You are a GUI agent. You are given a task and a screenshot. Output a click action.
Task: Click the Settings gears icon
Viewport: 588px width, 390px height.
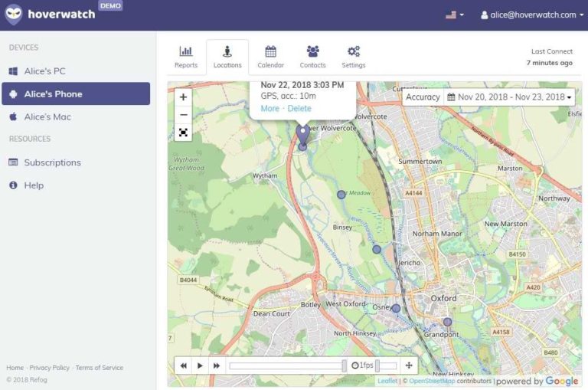click(x=354, y=51)
